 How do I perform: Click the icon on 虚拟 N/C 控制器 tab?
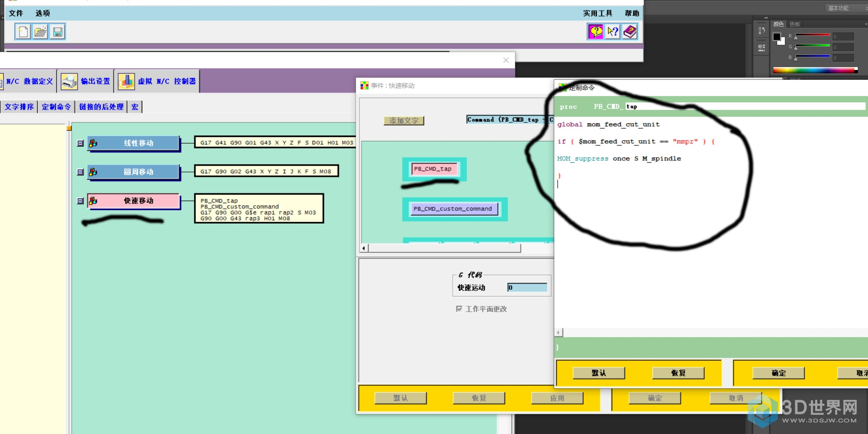click(126, 81)
